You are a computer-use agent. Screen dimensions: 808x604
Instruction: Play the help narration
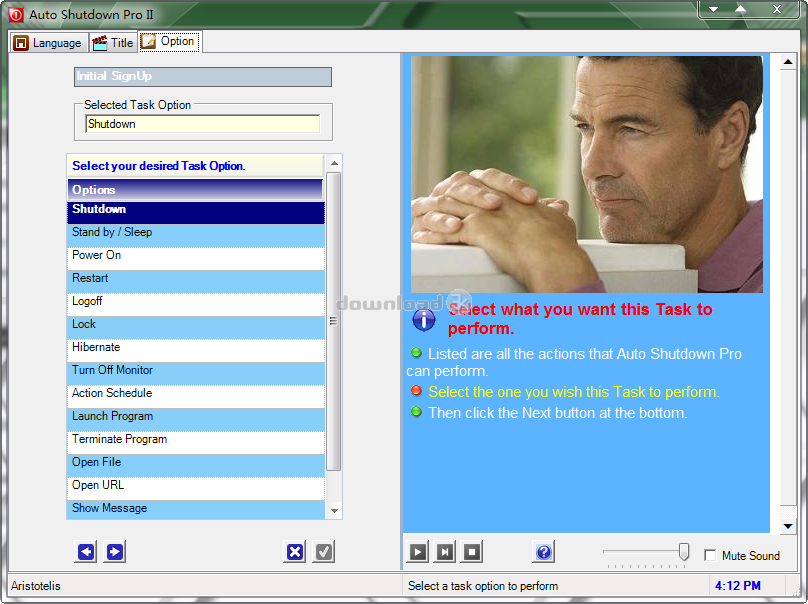(x=418, y=552)
